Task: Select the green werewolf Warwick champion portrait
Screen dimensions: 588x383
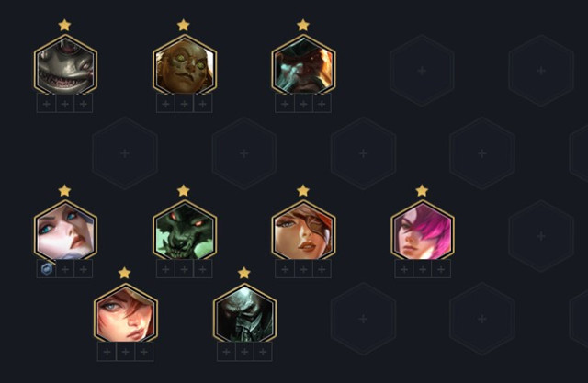Action: 185,231
